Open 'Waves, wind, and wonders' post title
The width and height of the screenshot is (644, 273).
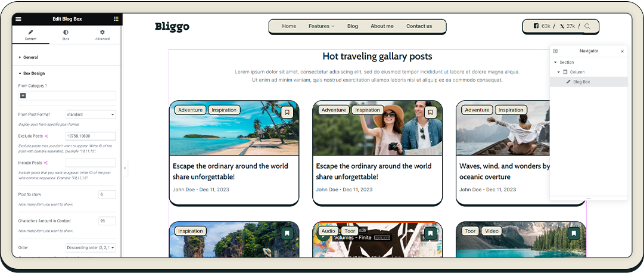click(x=505, y=172)
